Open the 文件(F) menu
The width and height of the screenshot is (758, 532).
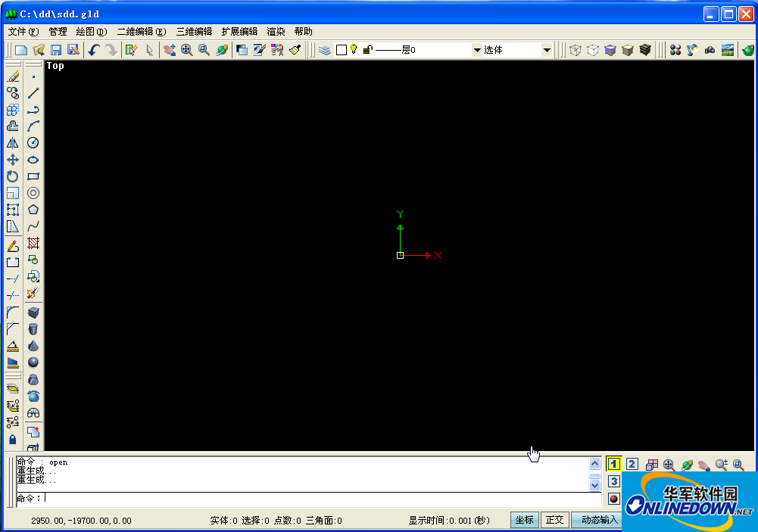point(23,32)
